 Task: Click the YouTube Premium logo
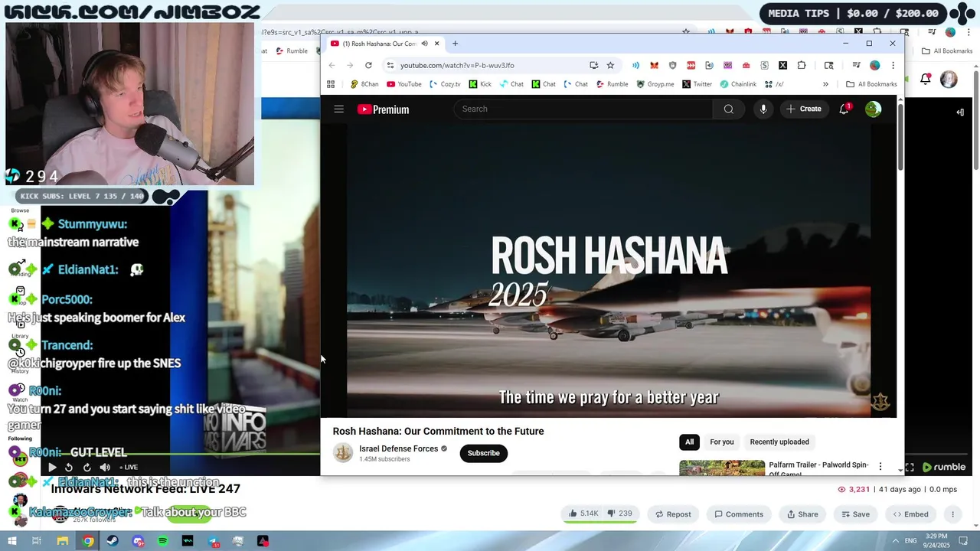coord(383,109)
